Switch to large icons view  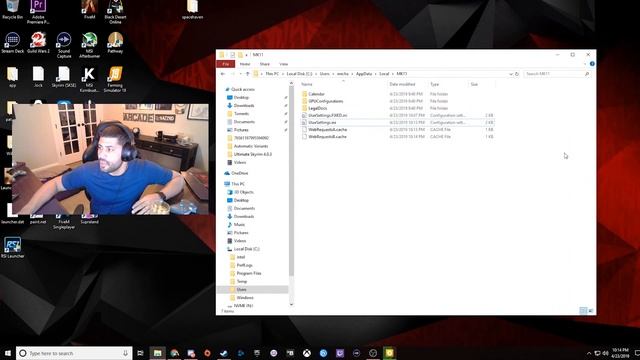[x=591, y=311]
